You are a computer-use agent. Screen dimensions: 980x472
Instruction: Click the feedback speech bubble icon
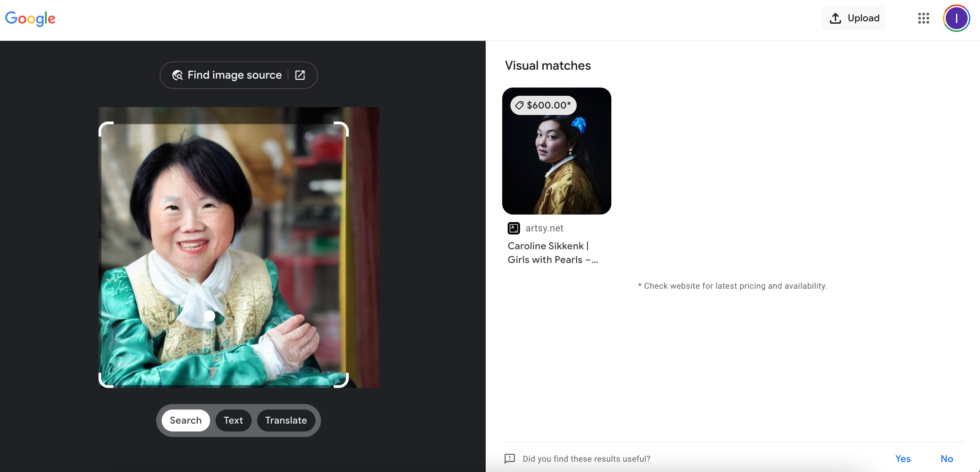click(509, 458)
